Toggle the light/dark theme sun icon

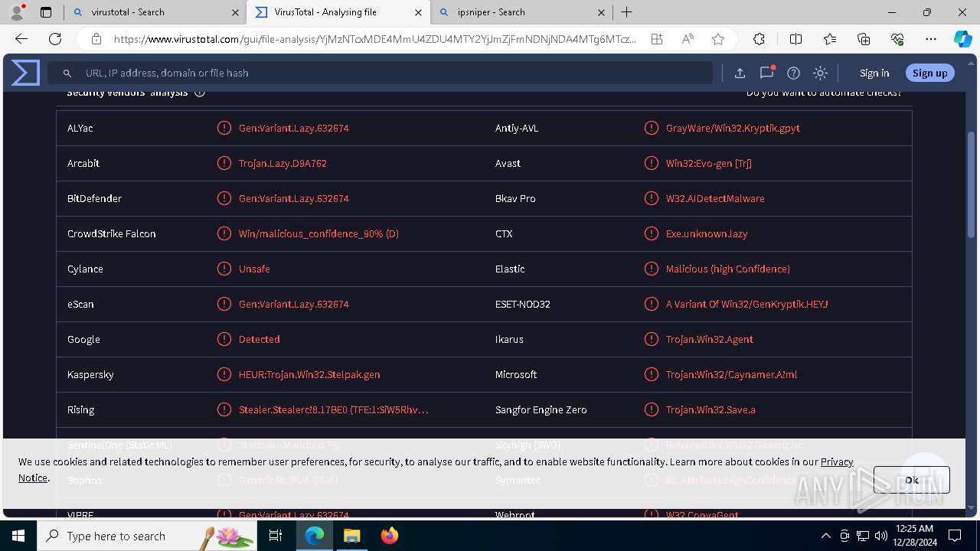(820, 73)
